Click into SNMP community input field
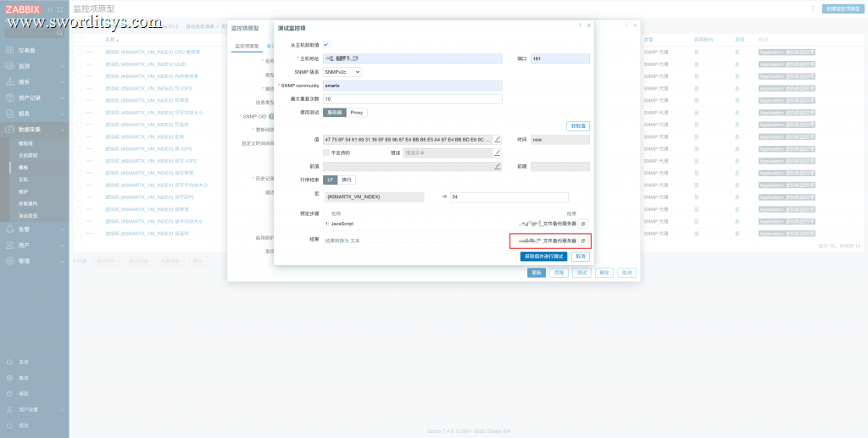Viewport: 868px width, 438px height. 413,86
